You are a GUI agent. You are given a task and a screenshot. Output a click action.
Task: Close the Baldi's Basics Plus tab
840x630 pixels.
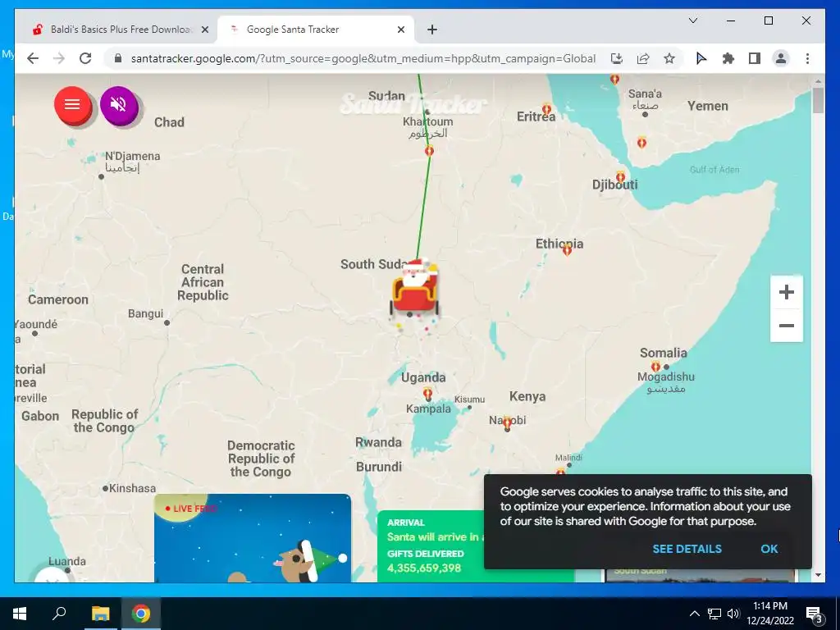(204, 30)
